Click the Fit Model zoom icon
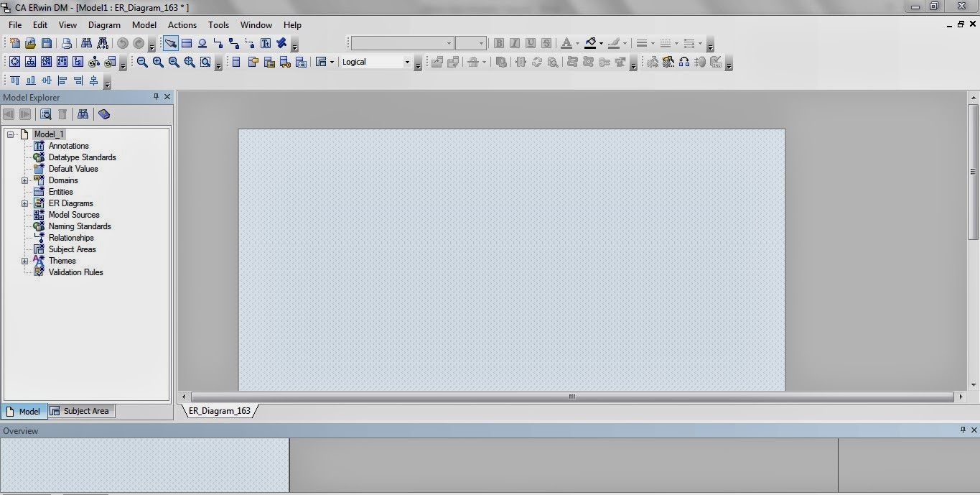Image resolution: width=980 pixels, height=495 pixels. coord(190,63)
